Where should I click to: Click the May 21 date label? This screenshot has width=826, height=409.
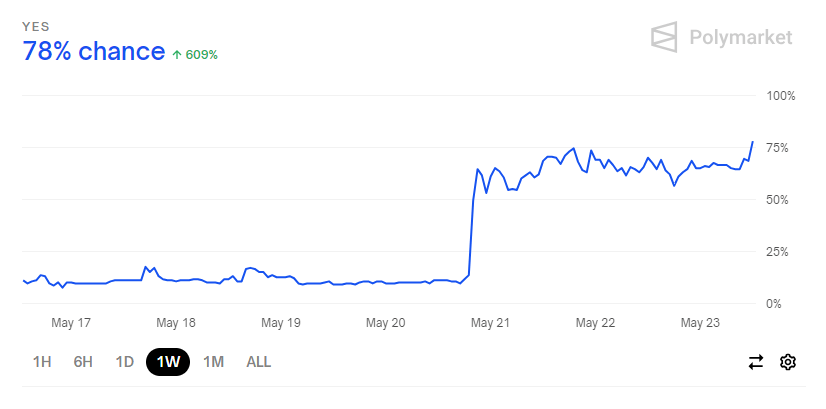coord(490,323)
